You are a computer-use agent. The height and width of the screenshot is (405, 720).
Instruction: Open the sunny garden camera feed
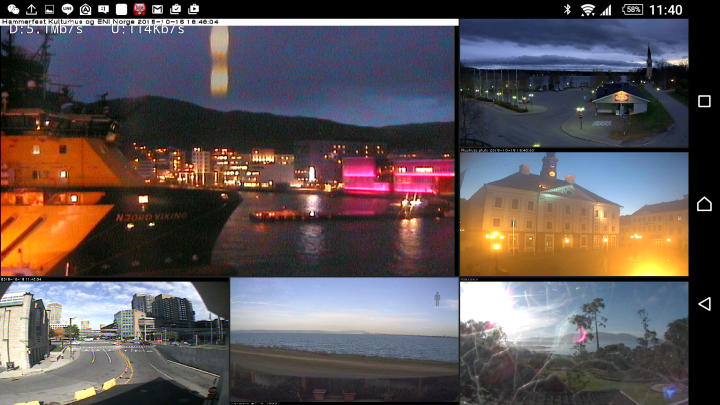(574, 343)
